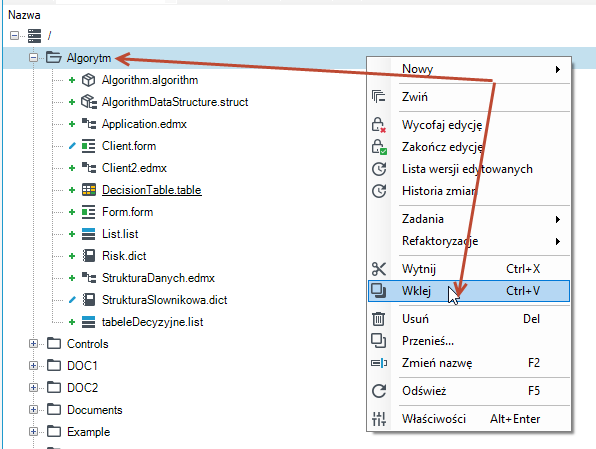Click the clock icon for Lista wersji edytowanych
Image resolution: width=596 pixels, height=449 pixels.
379,169
